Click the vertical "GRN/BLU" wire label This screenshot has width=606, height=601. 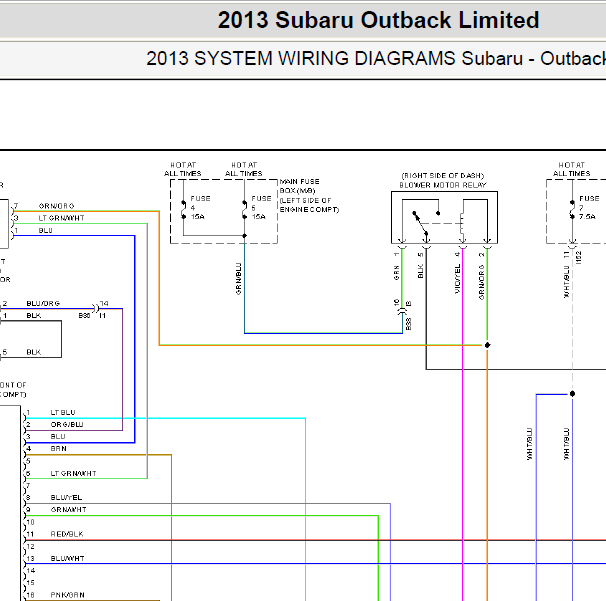point(238,279)
